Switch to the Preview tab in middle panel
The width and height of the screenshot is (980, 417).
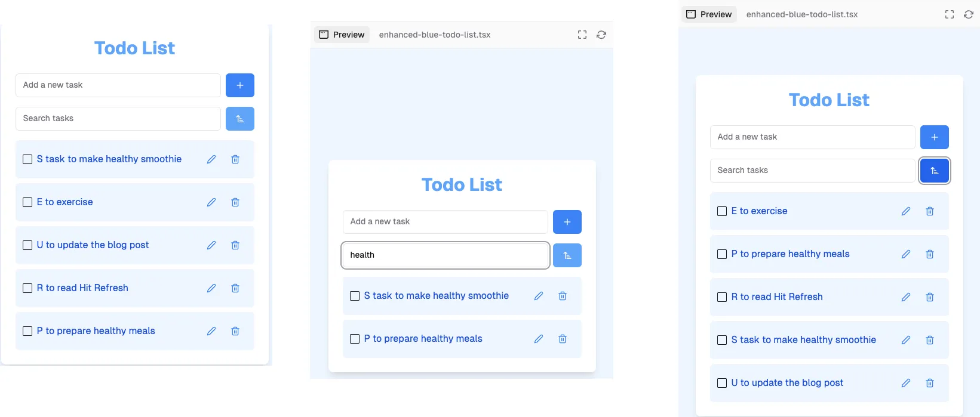coord(341,35)
